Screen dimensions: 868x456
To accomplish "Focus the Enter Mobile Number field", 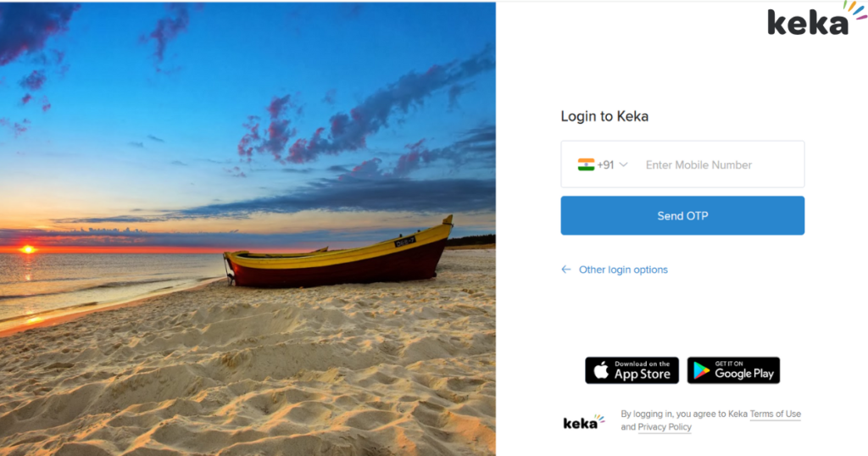I will click(x=721, y=165).
